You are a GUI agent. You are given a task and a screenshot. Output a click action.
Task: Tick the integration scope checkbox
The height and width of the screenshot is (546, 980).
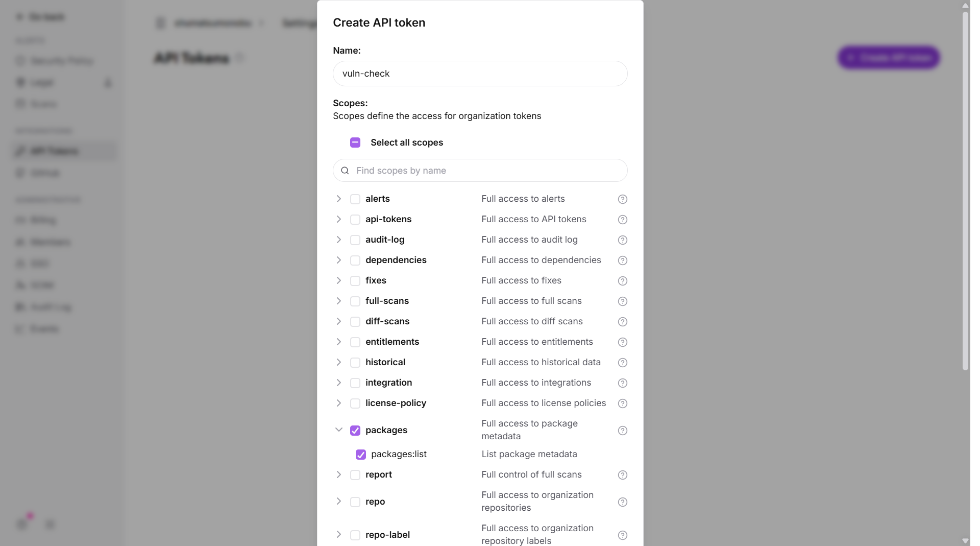pos(355,383)
